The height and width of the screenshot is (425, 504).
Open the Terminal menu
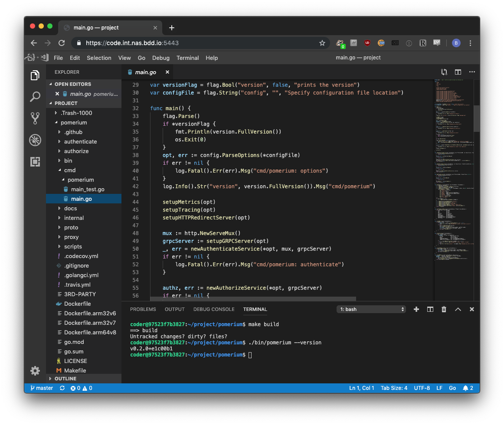(x=187, y=58)
